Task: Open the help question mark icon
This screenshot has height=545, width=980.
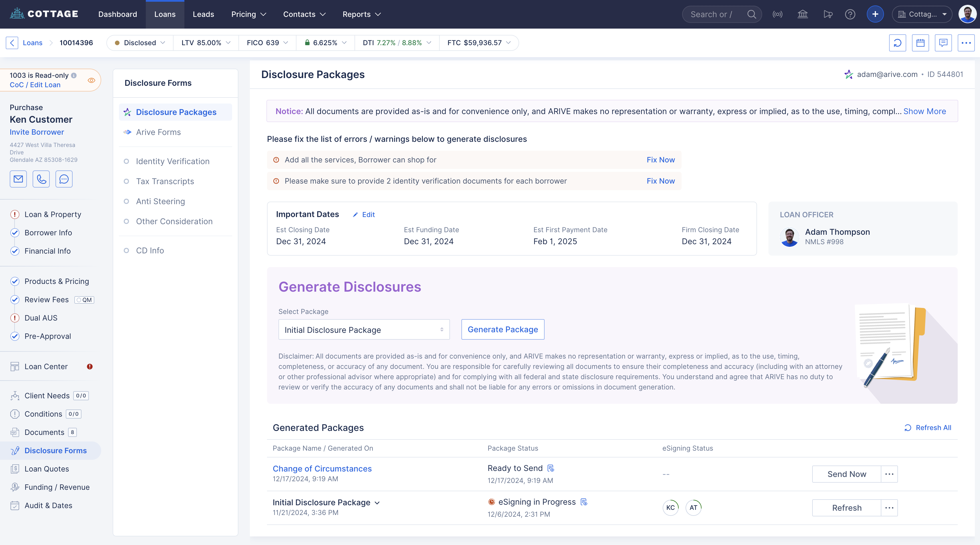Action: [x=850, y=14]
